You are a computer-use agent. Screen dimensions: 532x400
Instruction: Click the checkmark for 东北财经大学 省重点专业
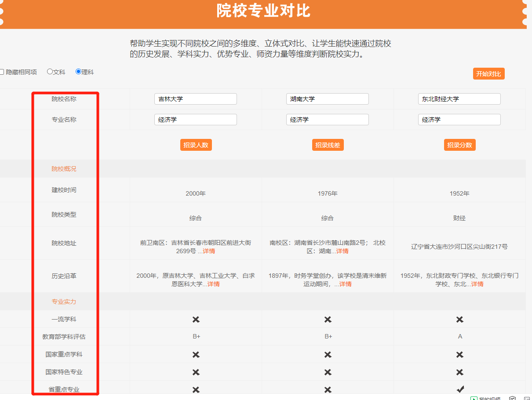(459, 389)
